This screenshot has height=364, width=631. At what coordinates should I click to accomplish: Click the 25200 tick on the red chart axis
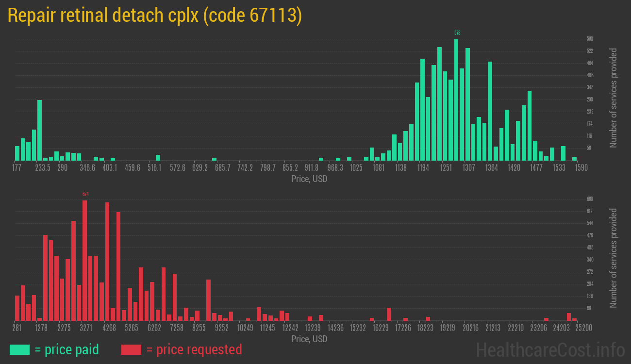582,328
